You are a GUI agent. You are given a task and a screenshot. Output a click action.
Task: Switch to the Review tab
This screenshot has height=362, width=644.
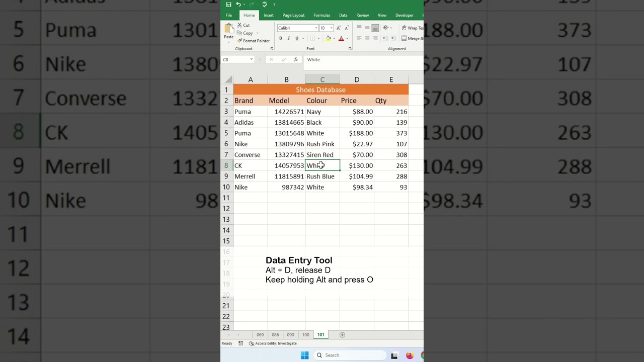363,16
